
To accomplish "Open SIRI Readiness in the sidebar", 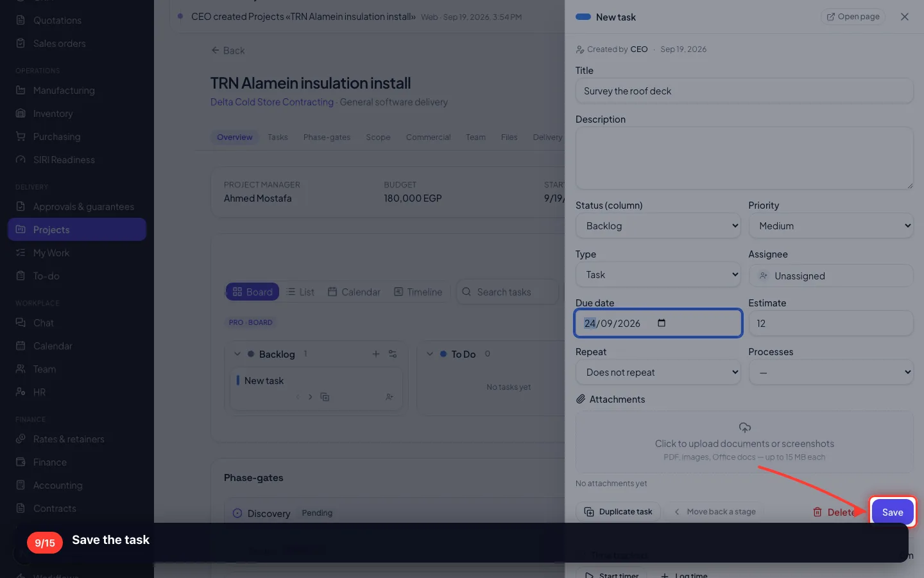I will click(x=77, y=160).
